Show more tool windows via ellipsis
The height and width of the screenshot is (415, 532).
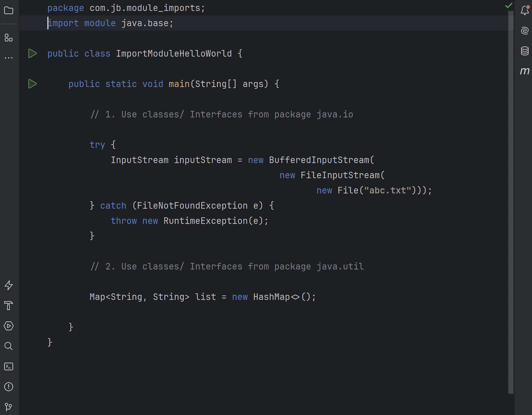coord(9,58)
